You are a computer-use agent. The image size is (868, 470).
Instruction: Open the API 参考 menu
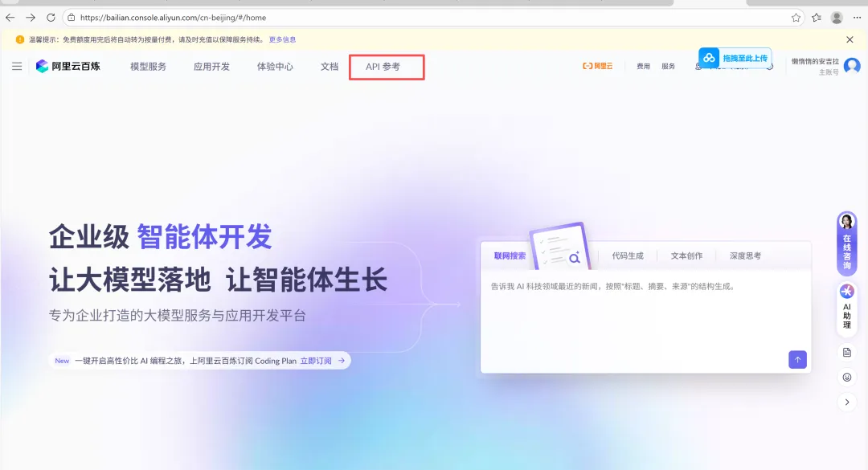coord(383,67)
